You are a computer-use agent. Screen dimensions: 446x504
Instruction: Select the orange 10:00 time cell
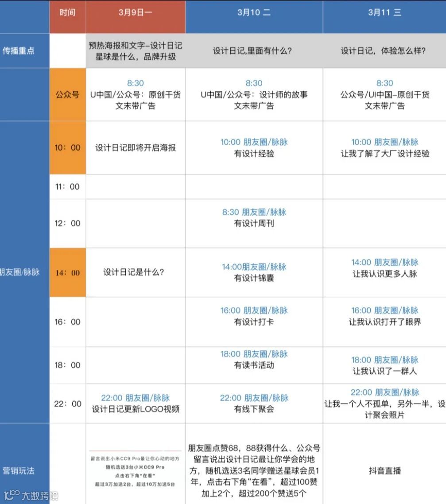(67, 147)
